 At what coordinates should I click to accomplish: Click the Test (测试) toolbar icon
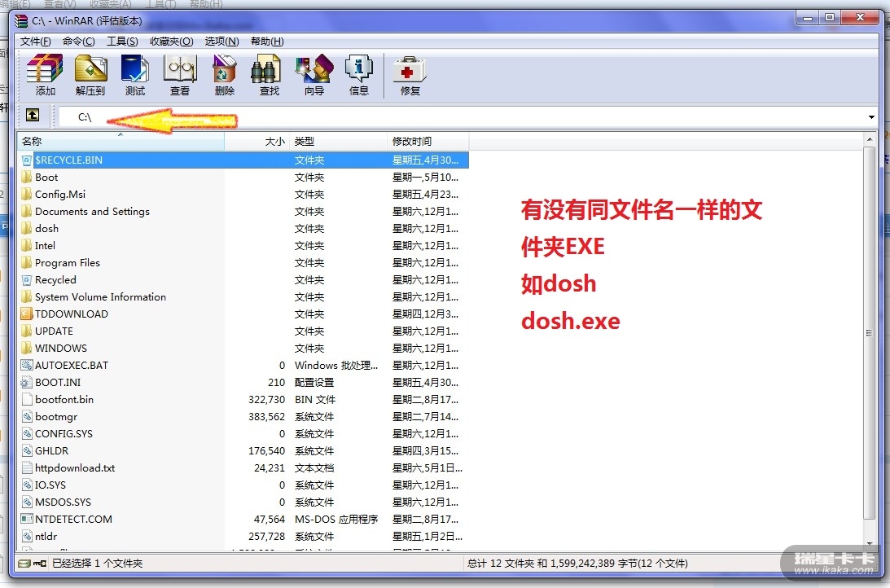135,75
